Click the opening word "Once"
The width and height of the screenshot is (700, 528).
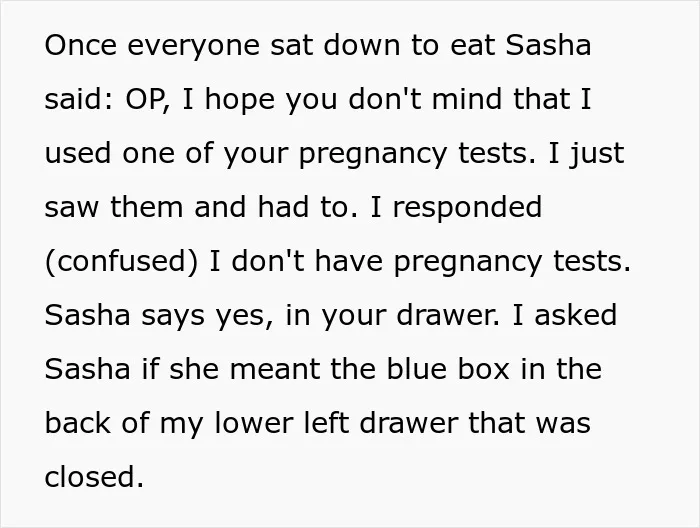(x=81, y=45)
